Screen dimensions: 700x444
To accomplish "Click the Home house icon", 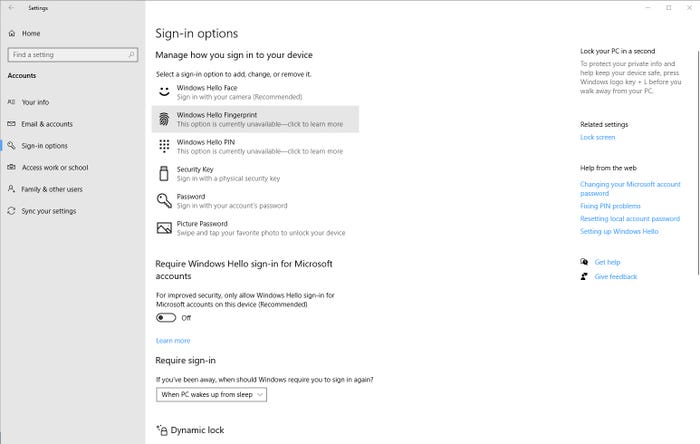I will [12, 33].
